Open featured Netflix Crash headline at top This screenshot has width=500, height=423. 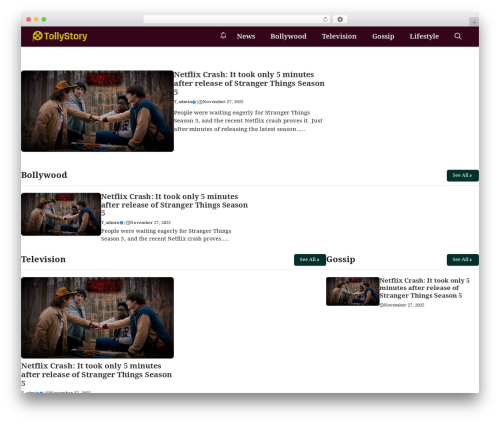coord(249,83)
